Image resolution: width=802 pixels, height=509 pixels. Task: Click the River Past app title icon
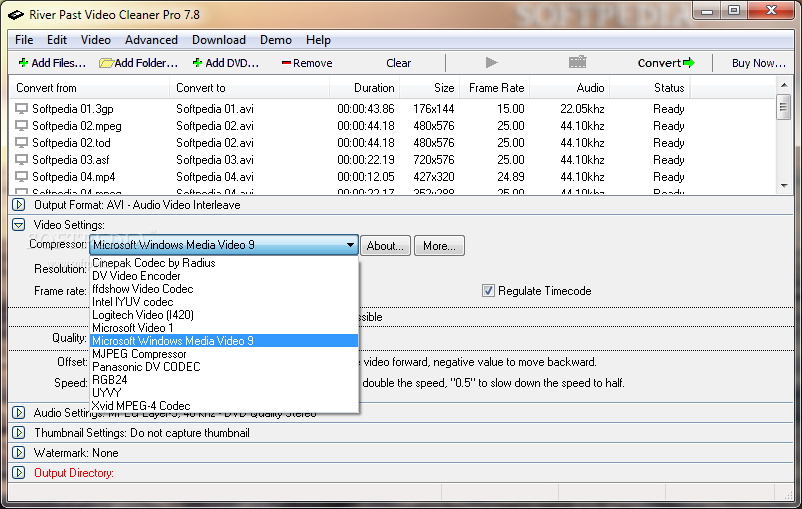[16, 15]
